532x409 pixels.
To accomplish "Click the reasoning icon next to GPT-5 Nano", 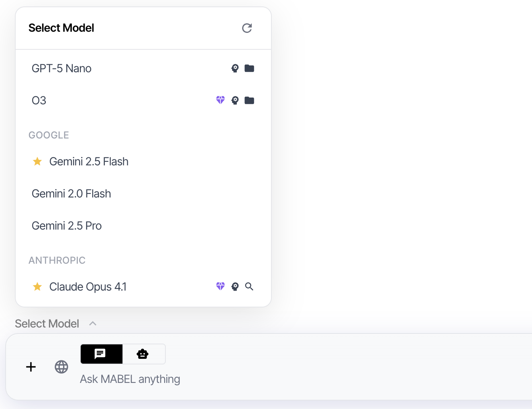I will [x=235, y=68].
